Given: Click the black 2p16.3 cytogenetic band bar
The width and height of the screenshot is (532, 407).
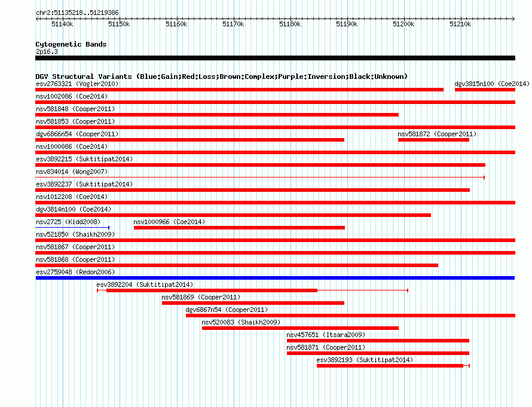Looking at the screenshot, I should [x=275, y=58].
